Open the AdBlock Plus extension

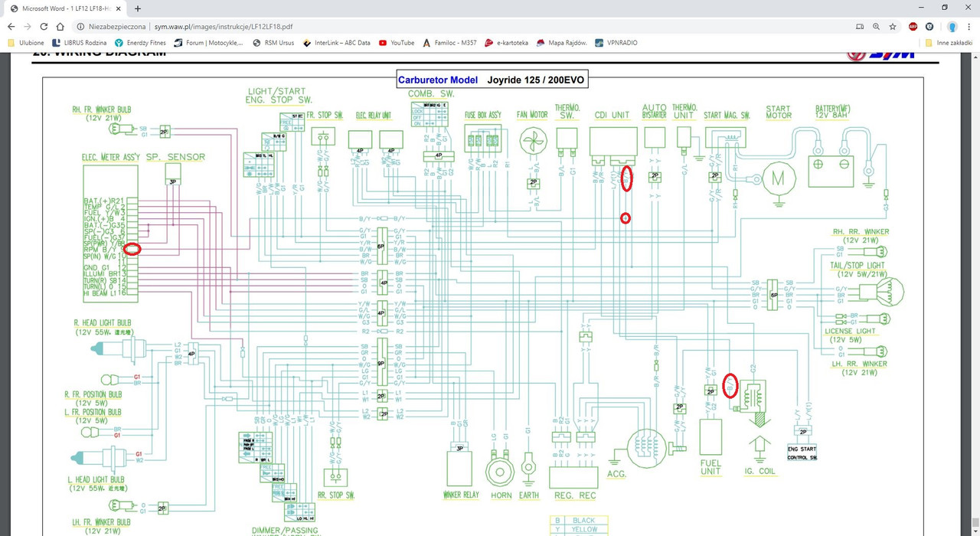(x=913, y=26)
